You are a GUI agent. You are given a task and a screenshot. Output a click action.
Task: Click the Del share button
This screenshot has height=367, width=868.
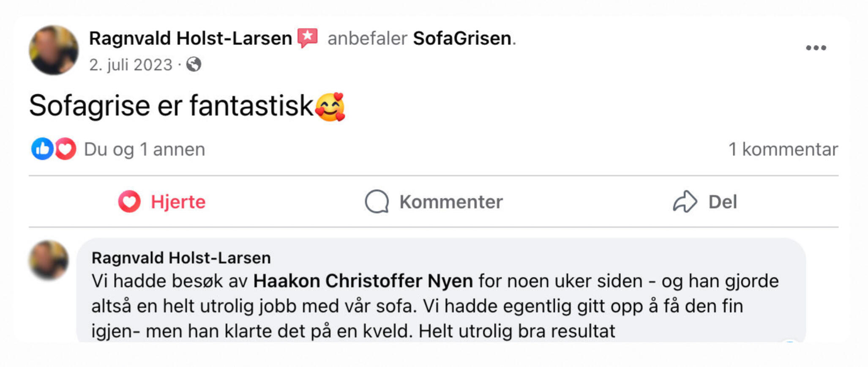722,202
